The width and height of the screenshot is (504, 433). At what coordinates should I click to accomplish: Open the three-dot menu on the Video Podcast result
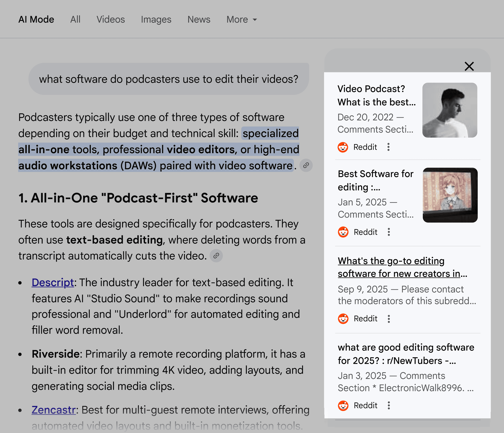(389, 147)
